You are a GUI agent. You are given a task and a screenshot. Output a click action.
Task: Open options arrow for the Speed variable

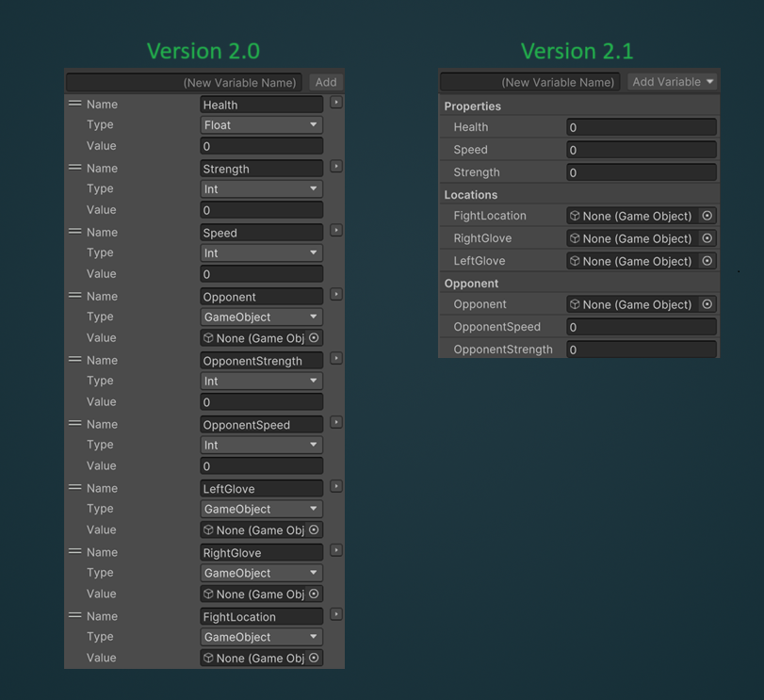pos(336,231)
